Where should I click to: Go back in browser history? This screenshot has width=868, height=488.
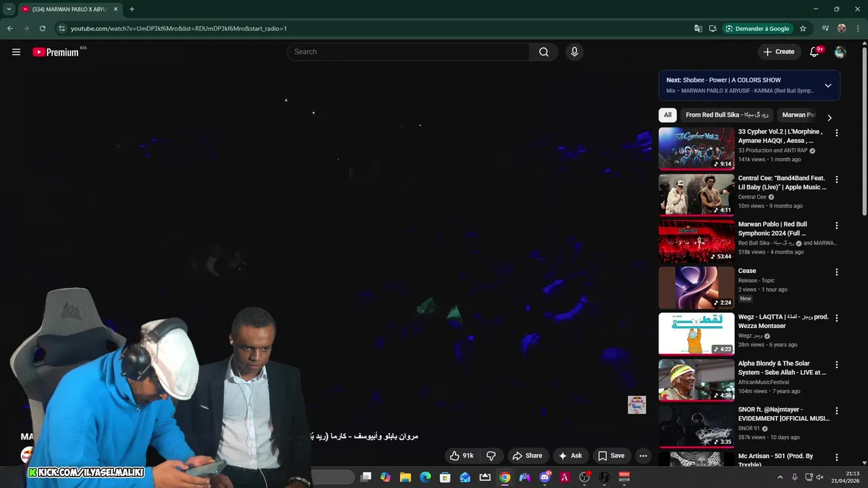tap(9, 28)
